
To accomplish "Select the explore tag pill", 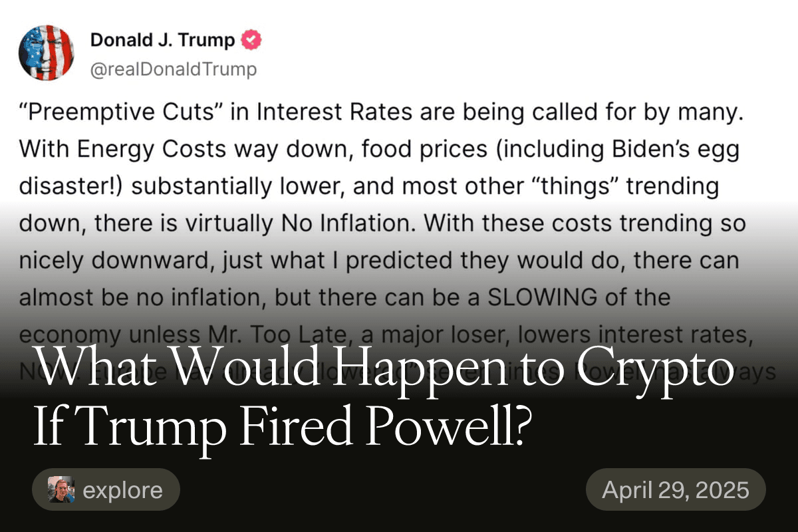I will 106,490.
